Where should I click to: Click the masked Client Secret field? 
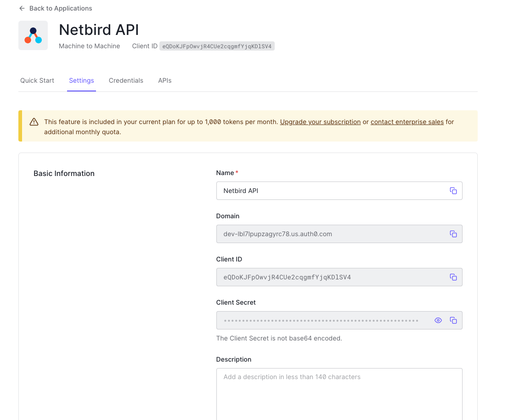tap(322, 320)
